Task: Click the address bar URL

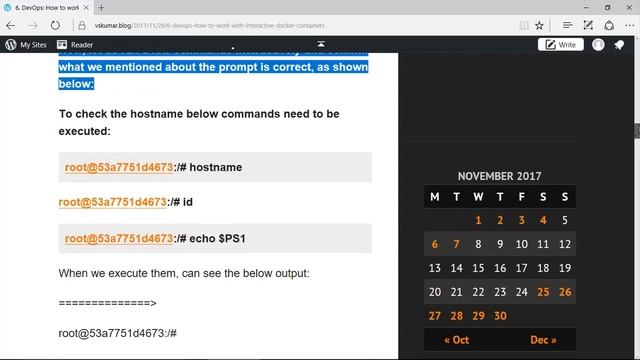Action: [209, 25]
